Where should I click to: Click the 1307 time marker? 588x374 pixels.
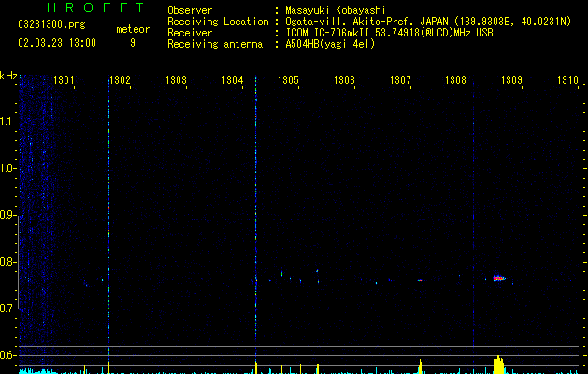click(x=400, y=80)
